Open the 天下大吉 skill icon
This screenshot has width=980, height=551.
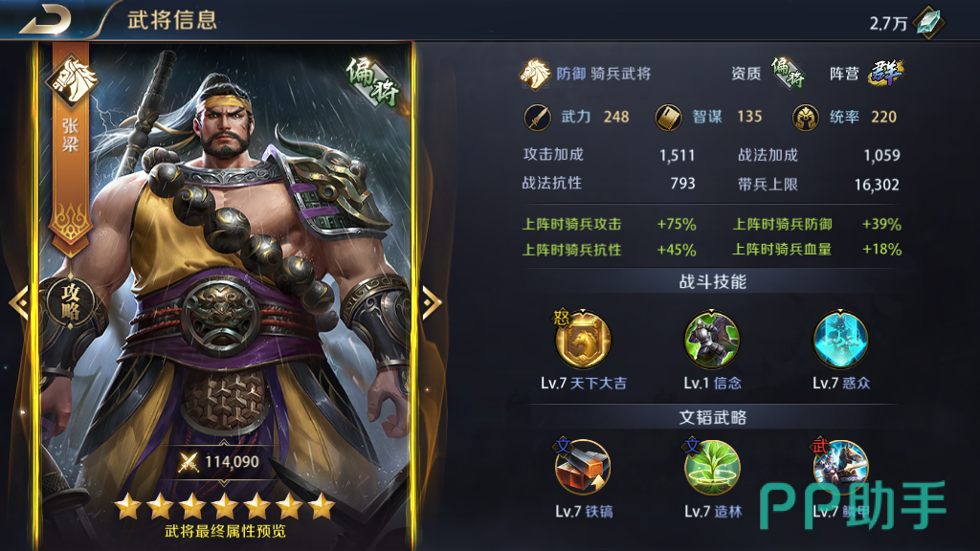pyautogui.click(x=583, y=341)
